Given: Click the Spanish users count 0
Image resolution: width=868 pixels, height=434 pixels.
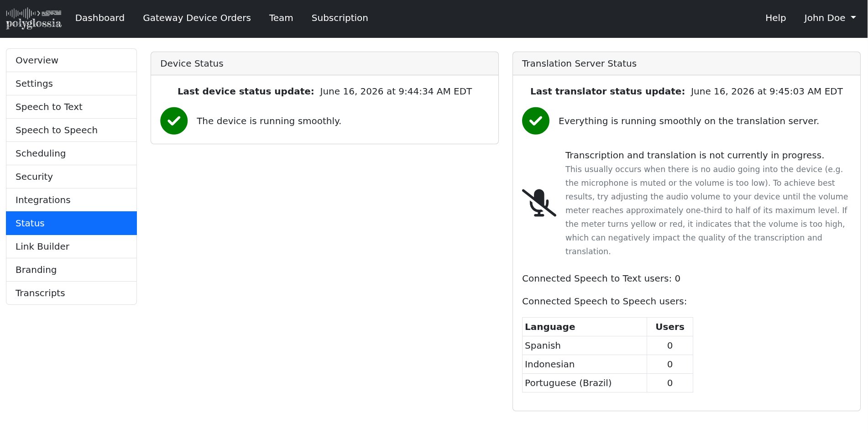Looking at the screenshot, I should click(x=670, y=345).
